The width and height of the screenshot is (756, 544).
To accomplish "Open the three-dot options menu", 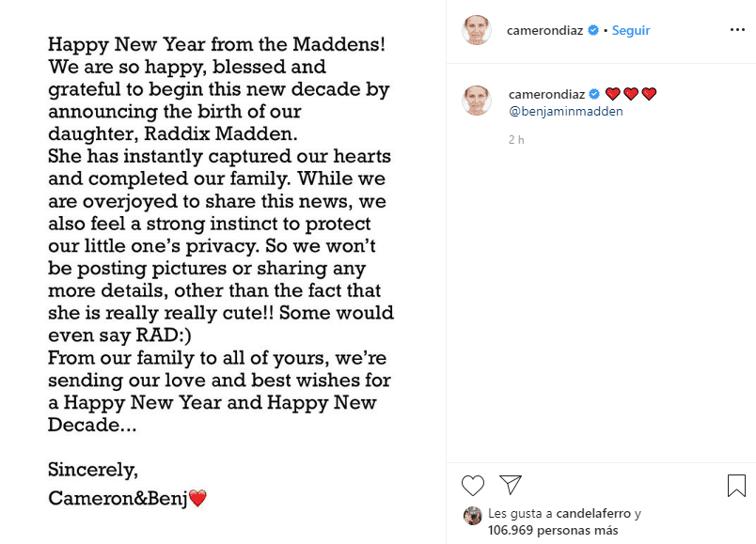I will (x=736, y=30).
